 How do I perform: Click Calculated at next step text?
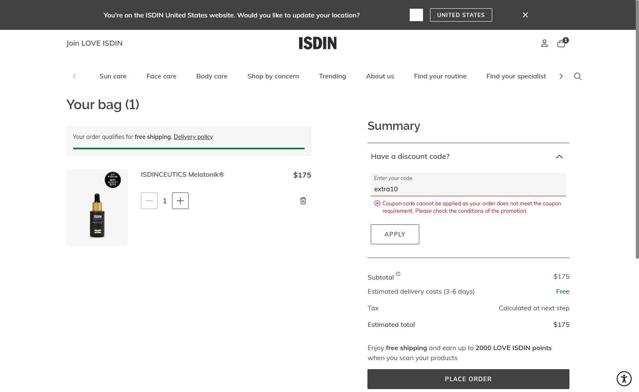click(x=534, y=308)
